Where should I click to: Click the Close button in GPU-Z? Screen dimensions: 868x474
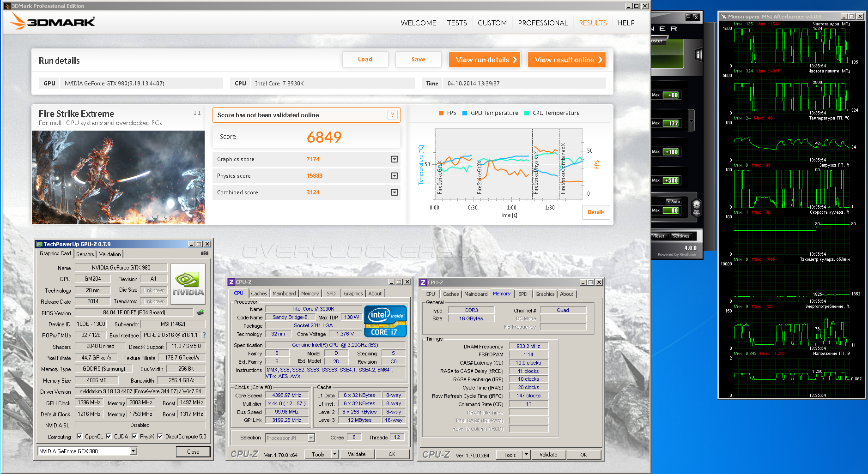click(193, 451)
